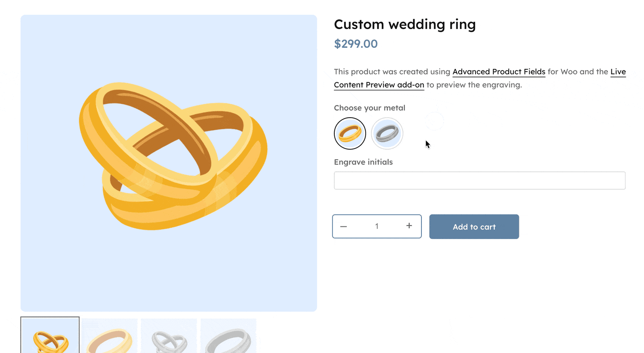Click the Custom wedding ring title
The image size is (644, 353).
pos(404,24)
